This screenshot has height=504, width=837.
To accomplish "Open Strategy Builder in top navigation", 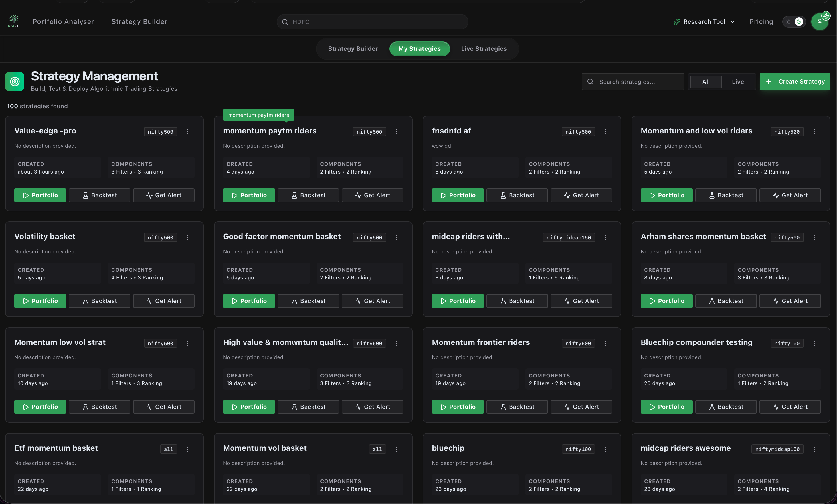I will pyautogui.click(x=139, y=22).
